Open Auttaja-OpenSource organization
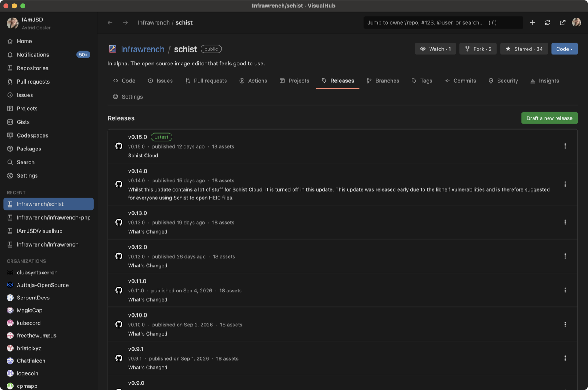Screen dimensions: 588x390 (x=49, y=285)
